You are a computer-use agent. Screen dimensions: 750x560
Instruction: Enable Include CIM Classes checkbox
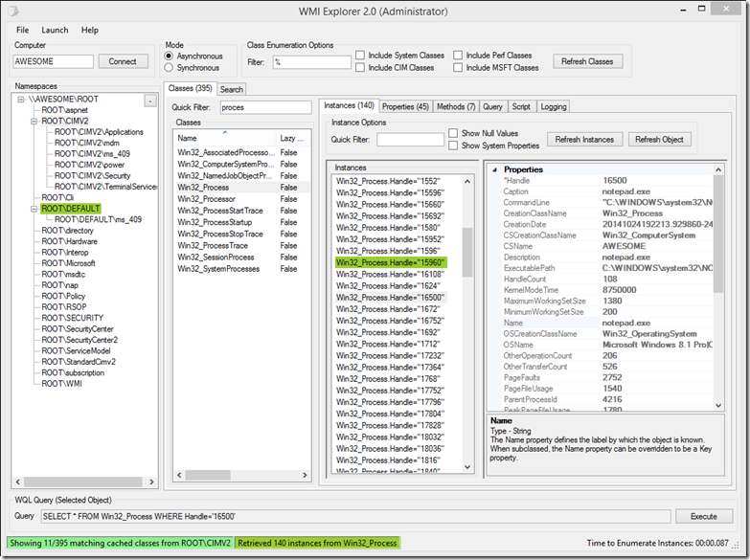[360, 68]
